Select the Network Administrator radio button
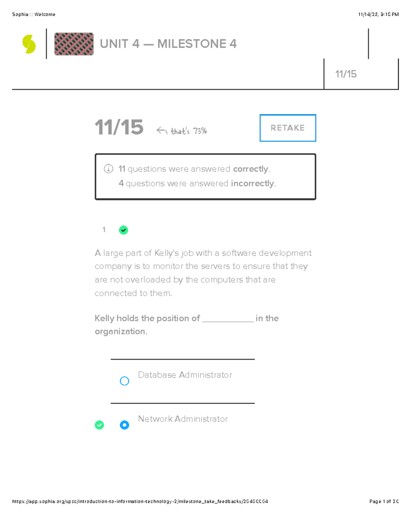 click(124, 425)
